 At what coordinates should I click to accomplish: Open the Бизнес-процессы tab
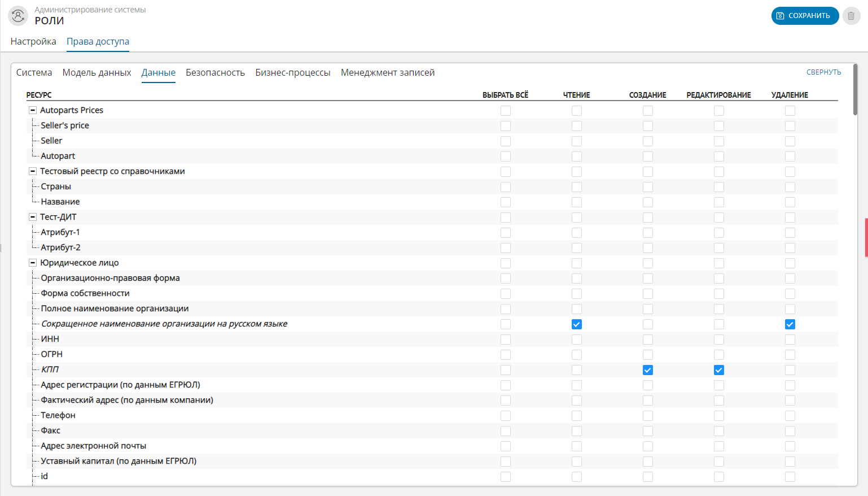tap(292, 73)
